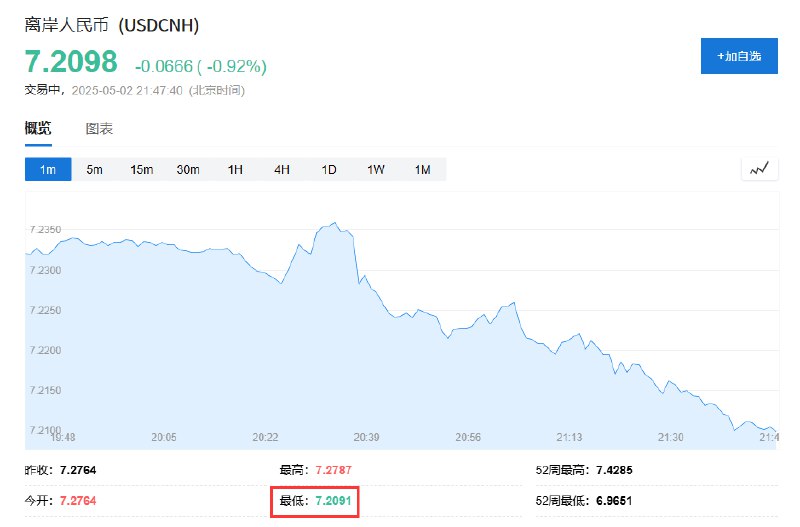Switch chart to 1D period
This screenshot has width=800, height=527.
329,169
